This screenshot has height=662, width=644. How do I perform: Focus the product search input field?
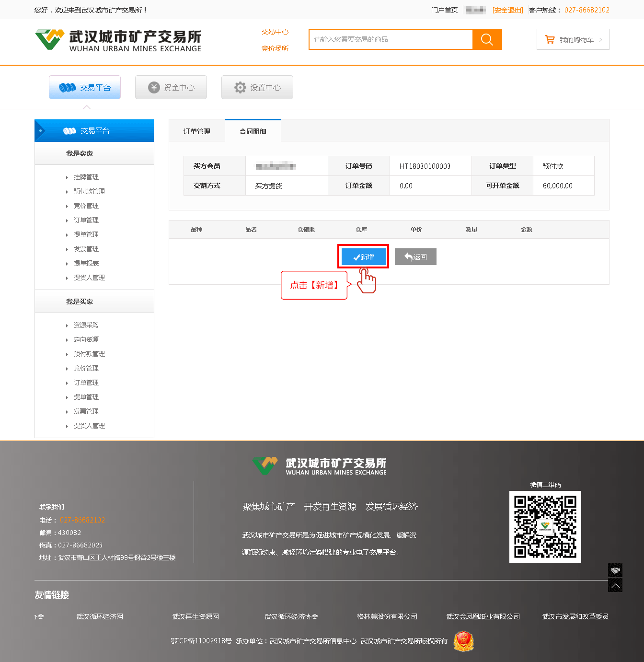[x=391, y=39]
